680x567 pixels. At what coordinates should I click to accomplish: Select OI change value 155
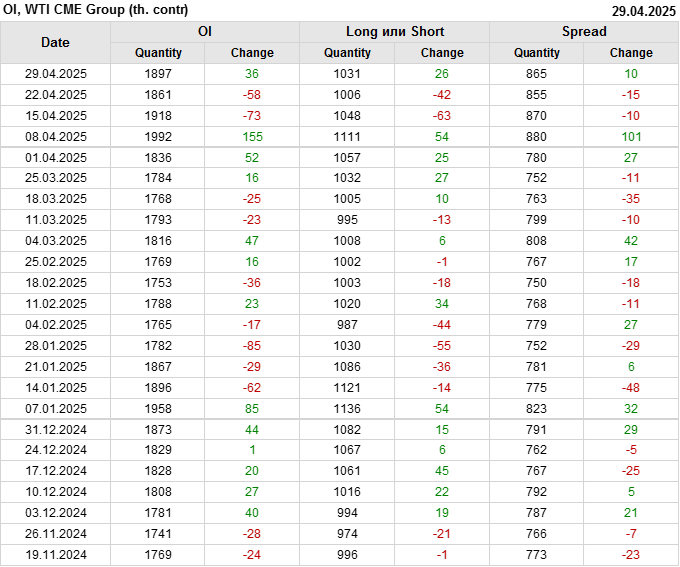(252, 136)
